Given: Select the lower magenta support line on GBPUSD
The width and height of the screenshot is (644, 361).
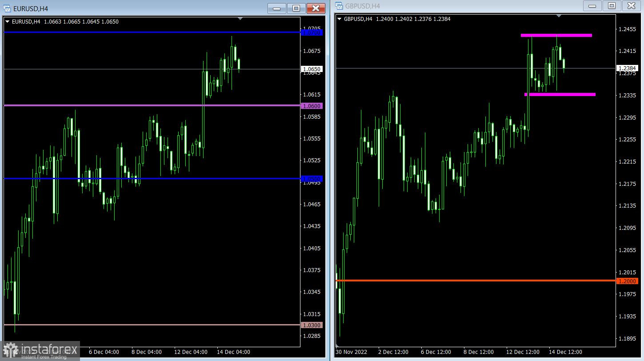Looking at the screenshot, I should [x=560, y=94].
